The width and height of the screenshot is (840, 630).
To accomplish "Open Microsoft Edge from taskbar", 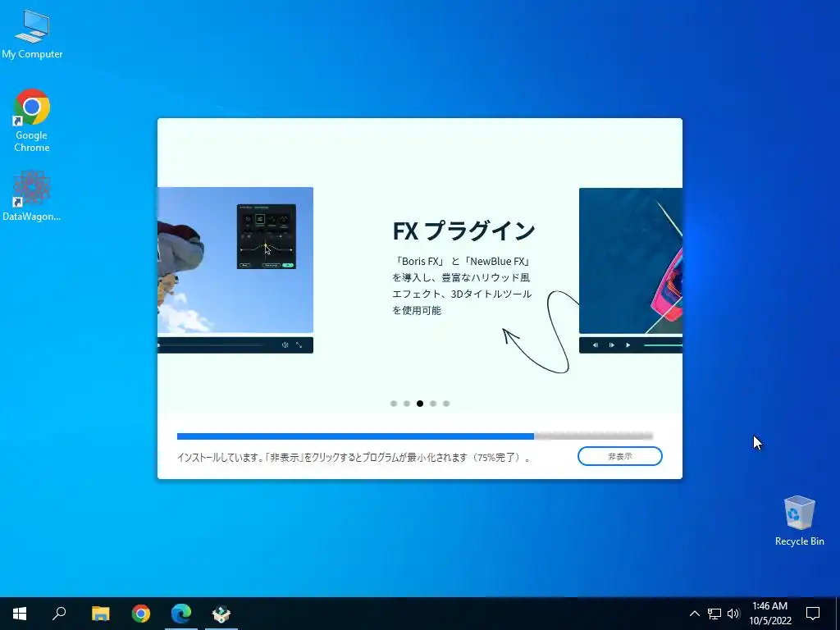I will (181, 614).
